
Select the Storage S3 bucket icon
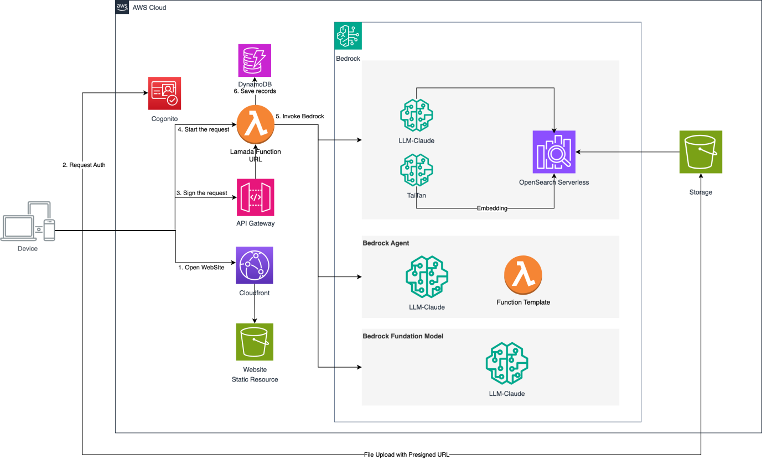[x=701, y=152]
